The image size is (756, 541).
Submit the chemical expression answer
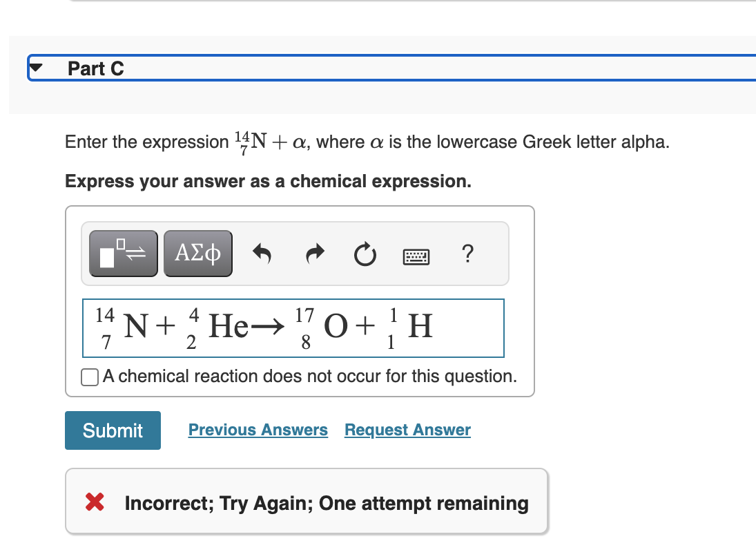(x=112, y=430)
